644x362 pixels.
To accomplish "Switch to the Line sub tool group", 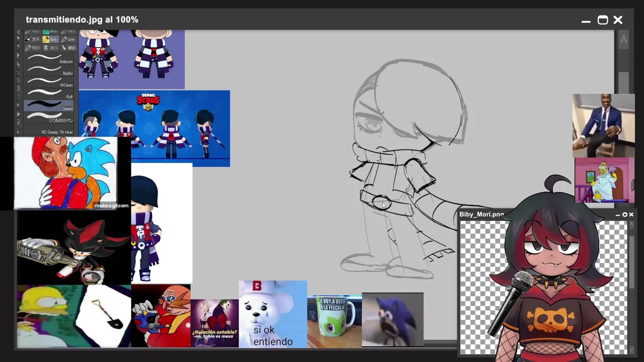I will [69, 39].
